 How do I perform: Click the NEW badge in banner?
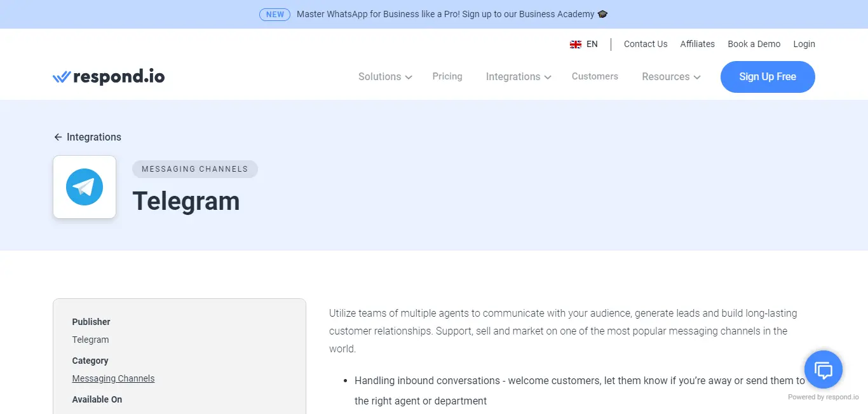coord(275,14)
